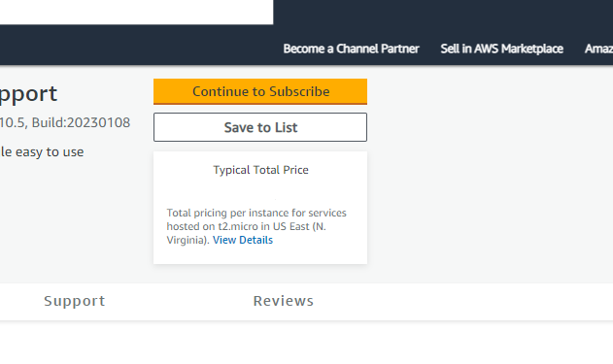Focus the white search box at top
Screen dimensions: 613x364
point(136,12)
